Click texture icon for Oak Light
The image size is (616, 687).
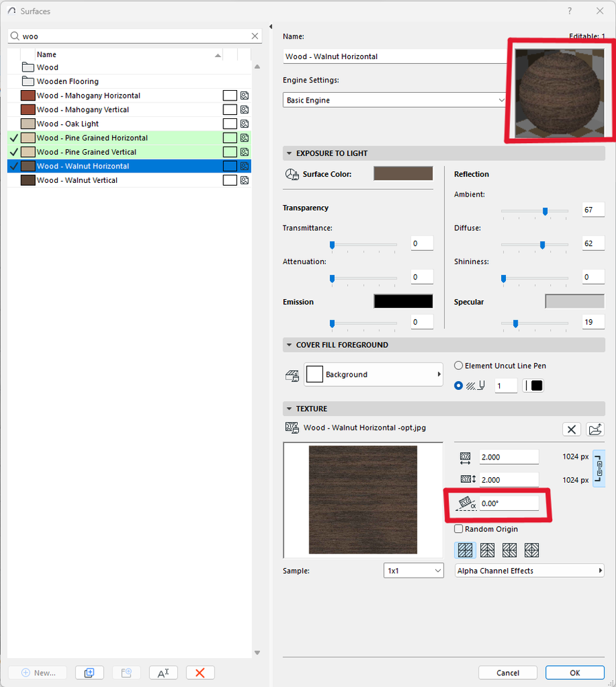tap(245, 124)
